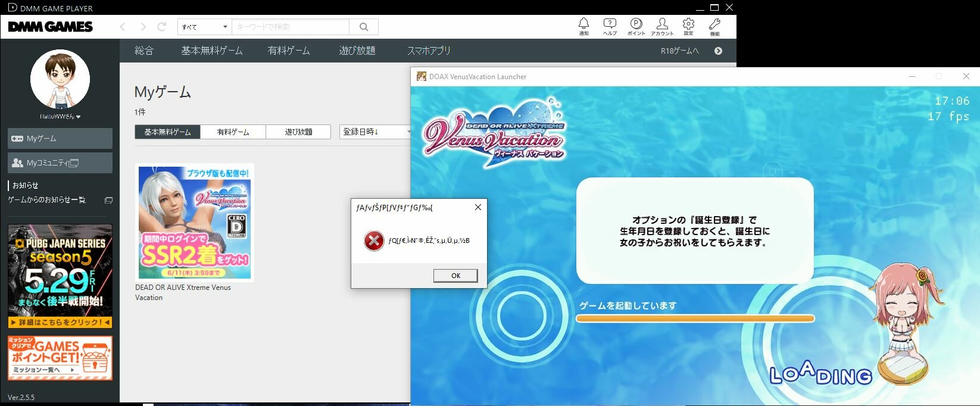Select the 基本無料ゲーム filter button
980x406 pixels.
pos(167,132)
